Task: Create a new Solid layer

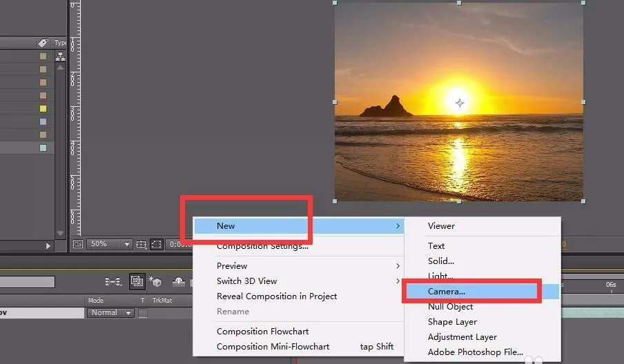Action: pyautogui.click(x=482, y=261)
